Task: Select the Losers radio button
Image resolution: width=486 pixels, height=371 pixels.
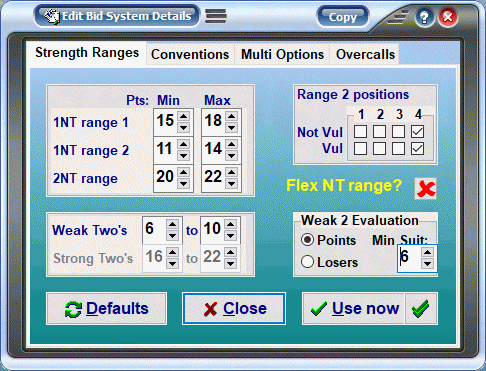Action: [x=307, y=262]
